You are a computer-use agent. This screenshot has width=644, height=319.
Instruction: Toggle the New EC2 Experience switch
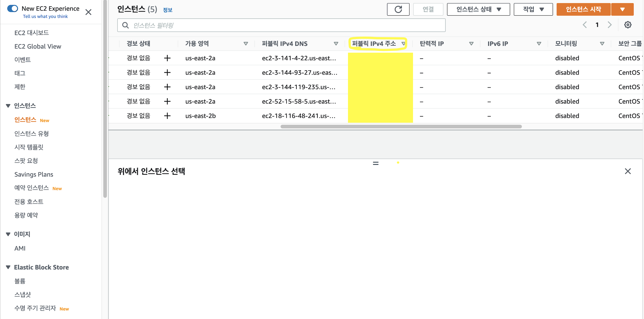pyautogui.click(x=13, y=9)
